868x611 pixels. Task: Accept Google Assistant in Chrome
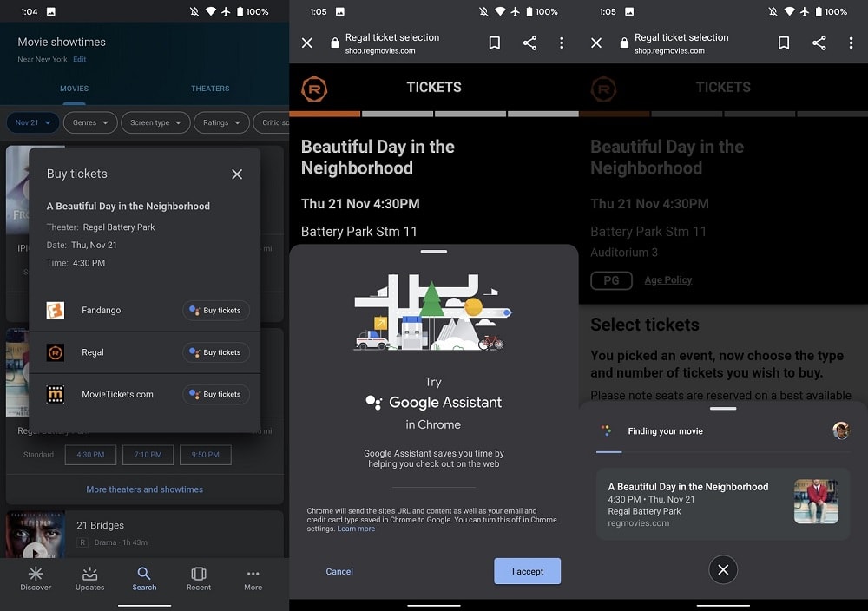pyautogui.click(x=528, y=572)
